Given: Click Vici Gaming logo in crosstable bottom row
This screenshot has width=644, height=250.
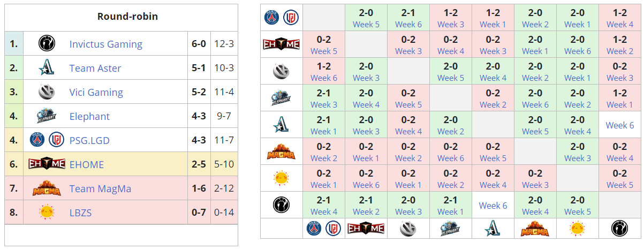Looking at the screenshot, I should coord(408,229).
